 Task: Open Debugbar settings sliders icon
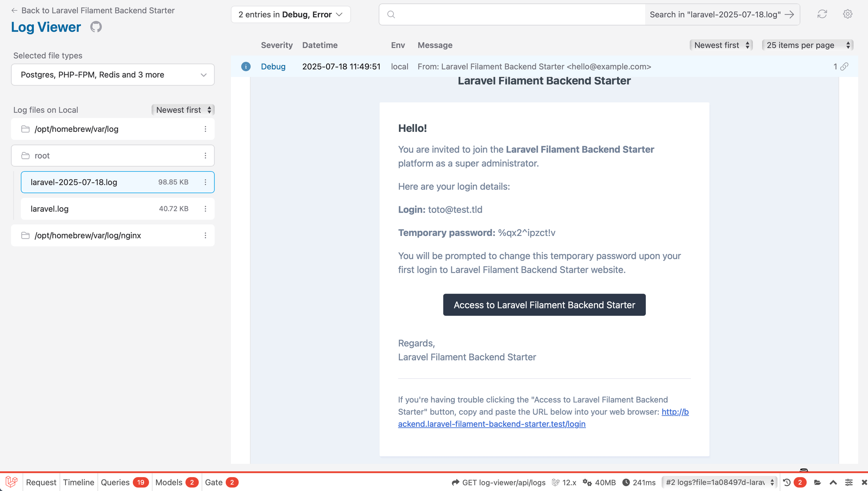(x=848, y=482)
